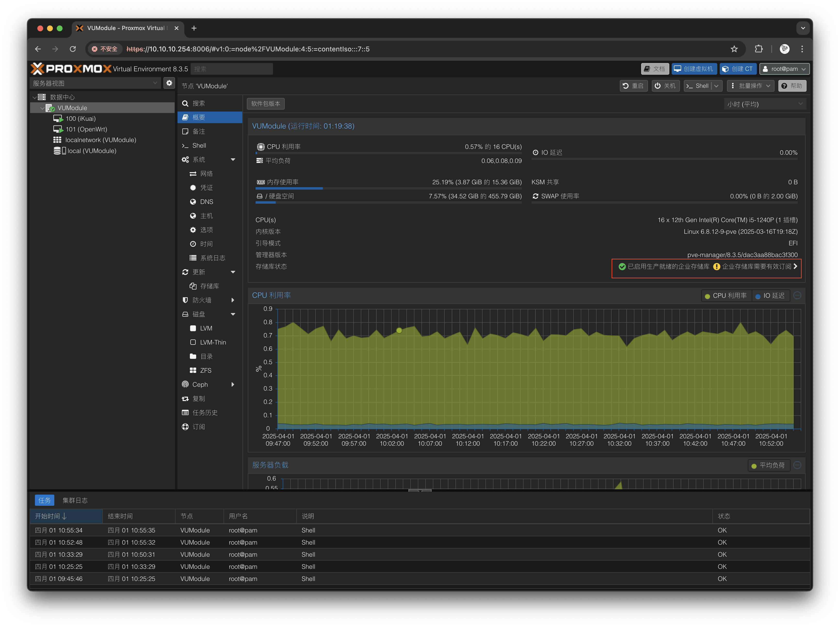The image size is (840, 627).
Task: Switch to the 集群日志 tab
Action: pos(75,500)
